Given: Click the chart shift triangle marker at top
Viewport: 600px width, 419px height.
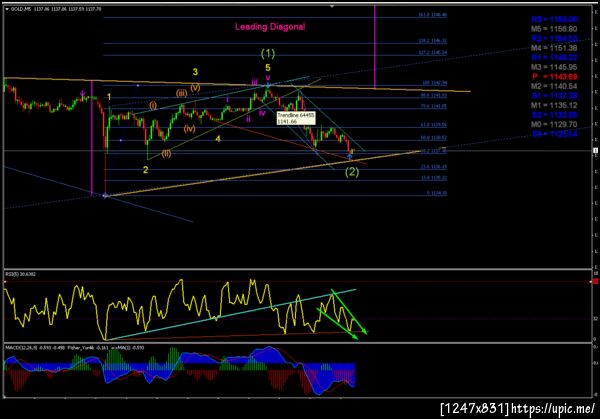Looking at the screenshot, I should coord(332,6).
